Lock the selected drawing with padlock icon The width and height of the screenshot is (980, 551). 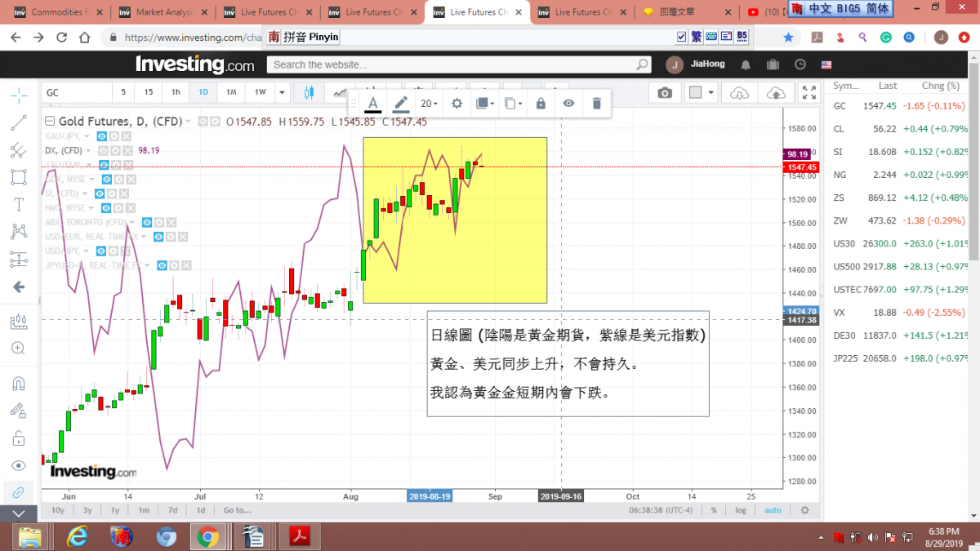[x=541, y=104]
